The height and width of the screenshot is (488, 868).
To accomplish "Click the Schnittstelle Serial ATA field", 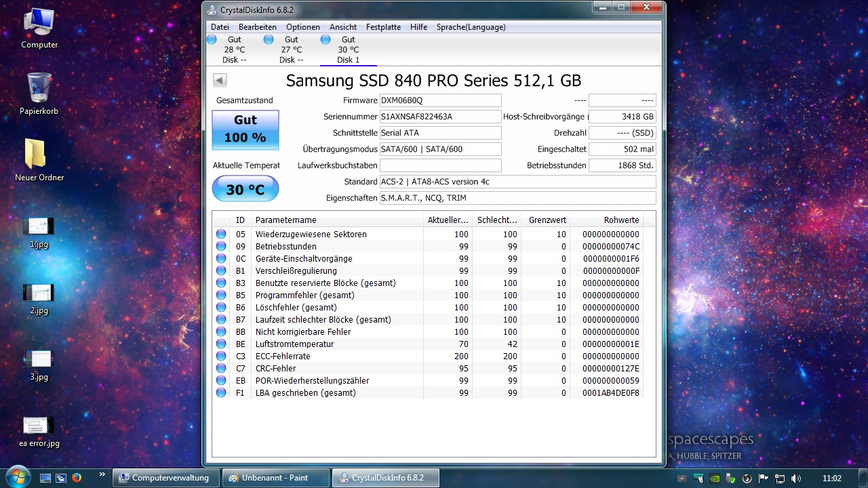I will coord(440,133).
